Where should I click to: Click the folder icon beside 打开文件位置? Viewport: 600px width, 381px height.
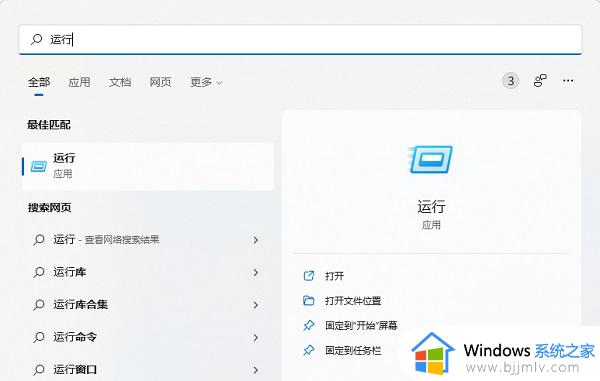[308, 301]
